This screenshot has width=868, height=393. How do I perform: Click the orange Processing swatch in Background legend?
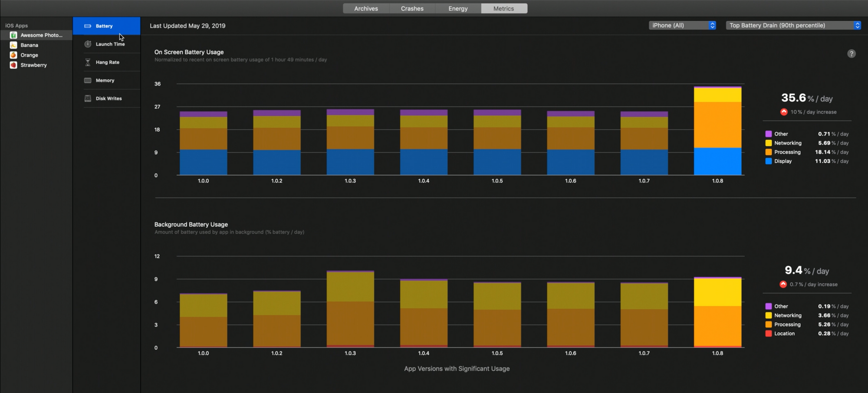[x=769, y=324]
